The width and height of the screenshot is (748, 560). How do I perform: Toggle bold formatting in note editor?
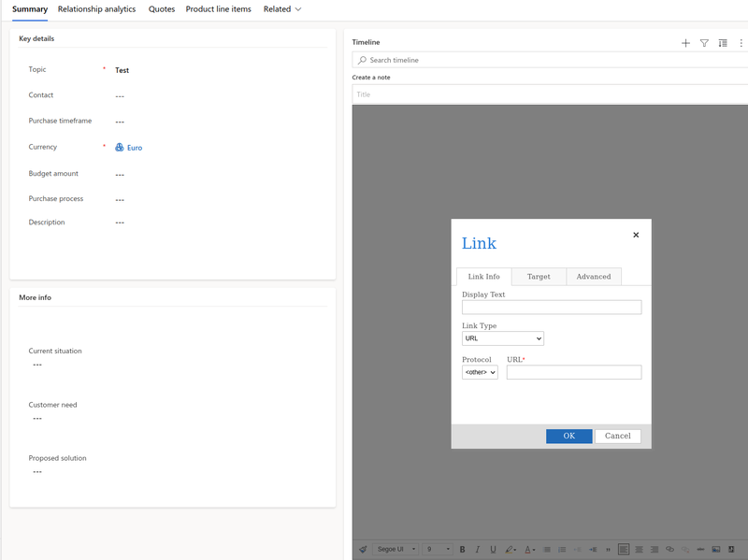click(462, 550)
